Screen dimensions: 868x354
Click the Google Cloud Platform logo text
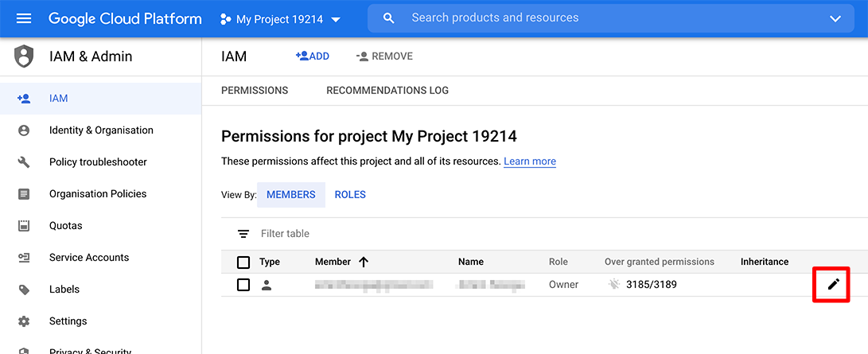tap(125, 19)
